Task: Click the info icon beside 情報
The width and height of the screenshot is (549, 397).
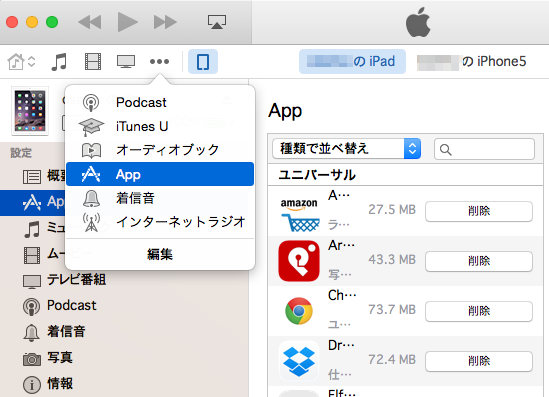Action: (32, 385)
